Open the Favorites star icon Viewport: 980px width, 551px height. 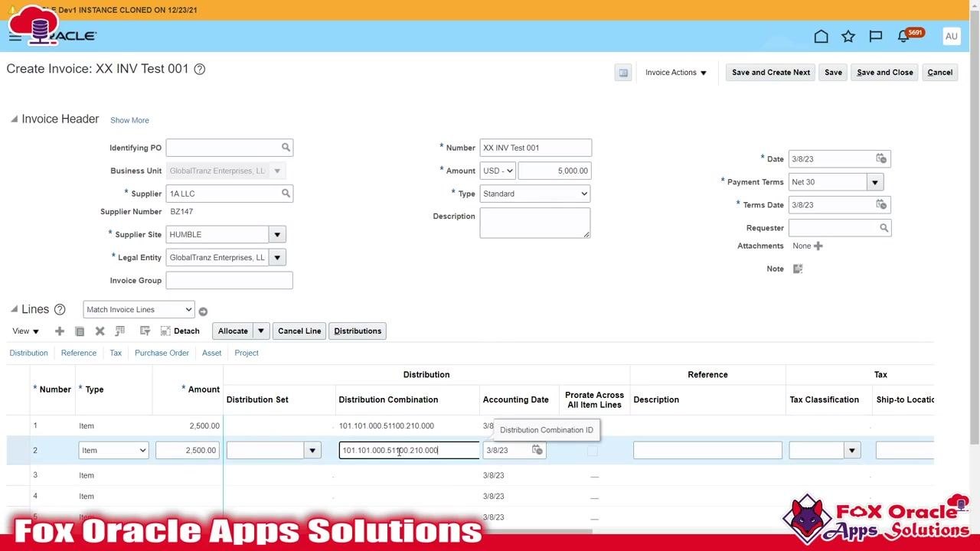(848, 36)
